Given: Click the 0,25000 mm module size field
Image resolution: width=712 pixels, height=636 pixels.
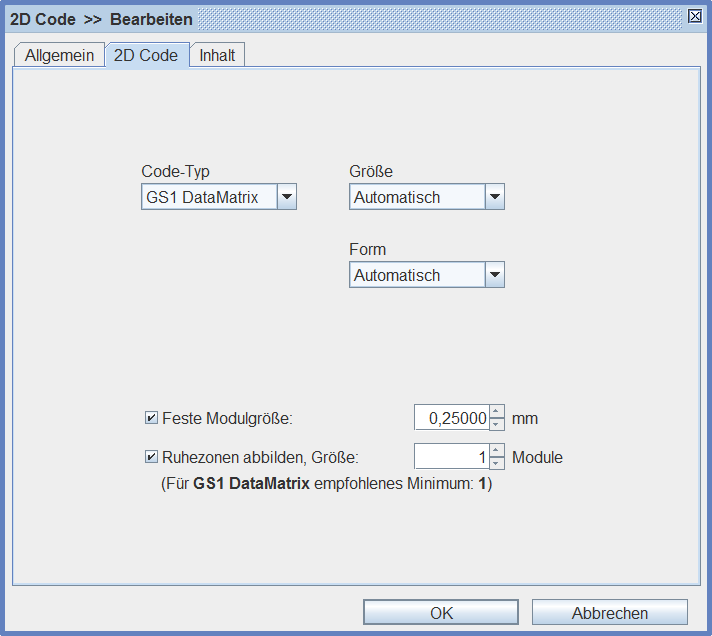Looking at the screenshot, I should [x=452, y=418].
